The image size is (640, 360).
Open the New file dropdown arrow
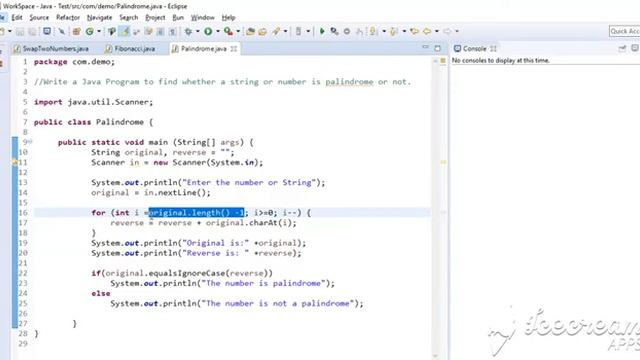pyautogui.click(x=9, y=31)
